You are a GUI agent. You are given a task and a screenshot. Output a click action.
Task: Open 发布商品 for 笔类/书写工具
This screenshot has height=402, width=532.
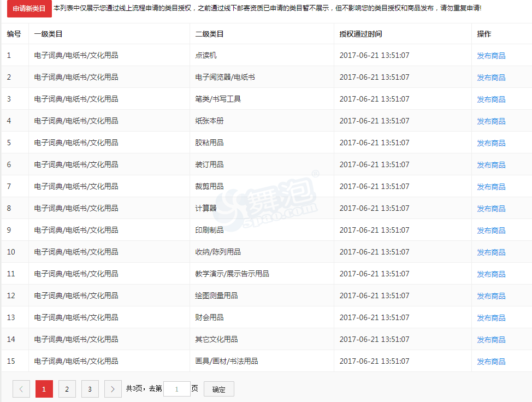[491, 99]
